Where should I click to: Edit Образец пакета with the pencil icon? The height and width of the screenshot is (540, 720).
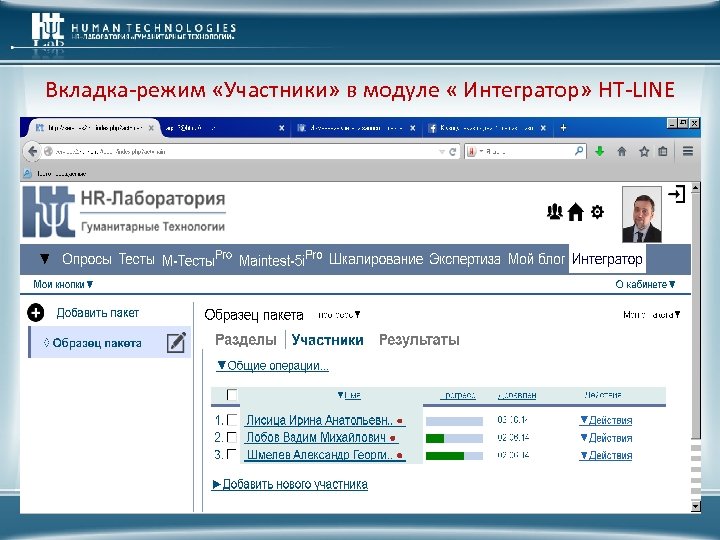(176, 342)
